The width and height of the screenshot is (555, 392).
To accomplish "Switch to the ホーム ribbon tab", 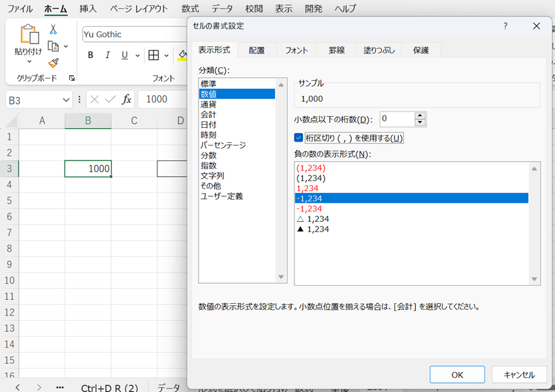I will (x=55, y=8).
